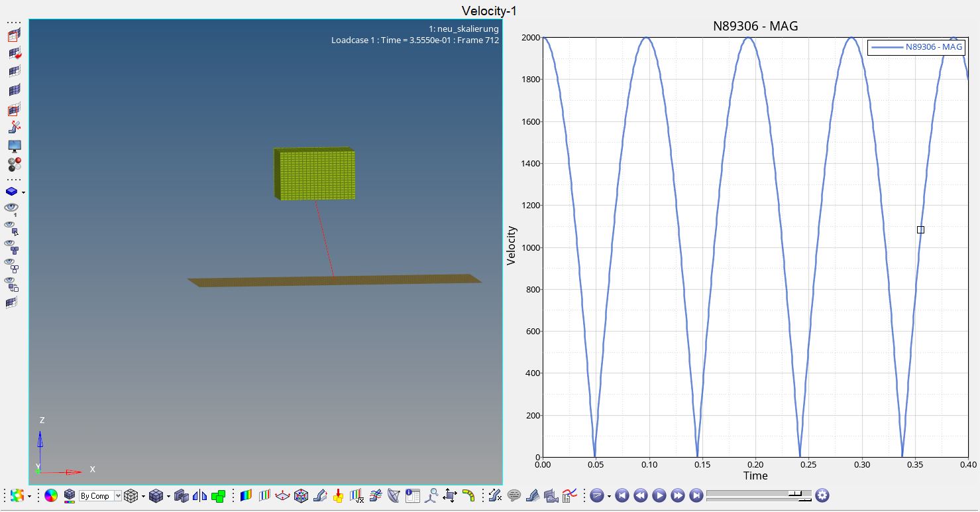This screenshot has width=980, height=512.
Task: Click the N89306 - MAG legend entry
Action: (x=916, y=47)
